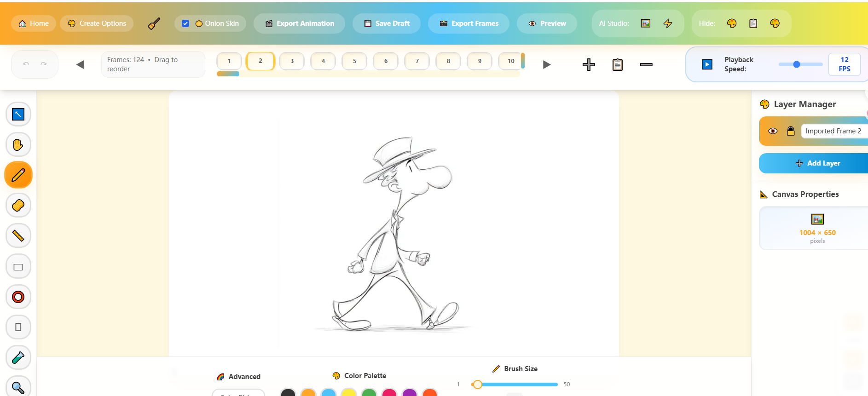Select the ruler line tool
Image resolution: width=868 pixels, height=396 pixels.
coord(18,236)
